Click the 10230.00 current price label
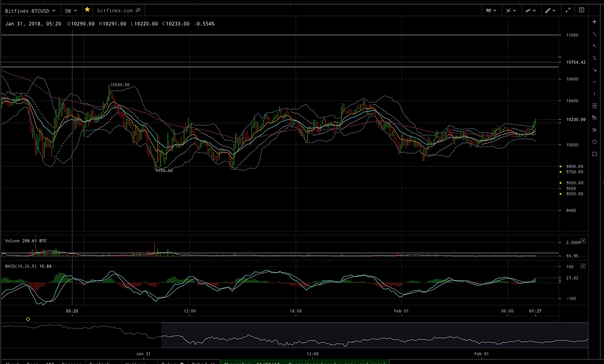This screenshot has height=364, width=604. click(x=576, y=120)
